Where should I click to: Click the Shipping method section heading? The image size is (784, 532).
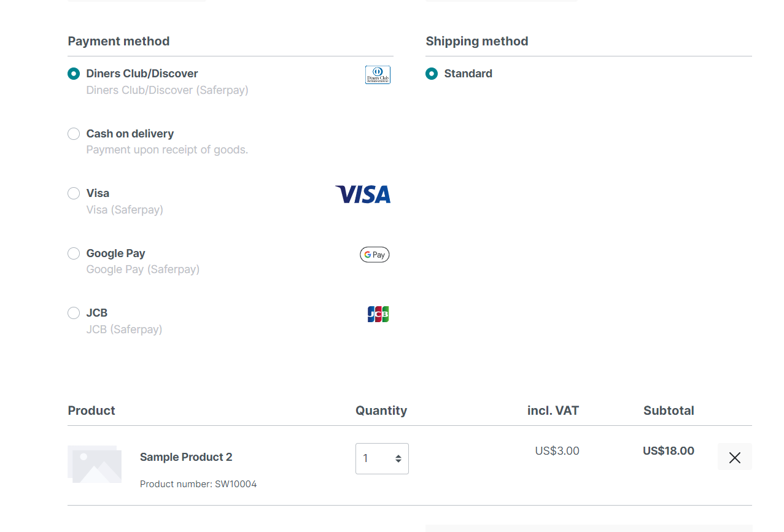(x=477, y=41)
